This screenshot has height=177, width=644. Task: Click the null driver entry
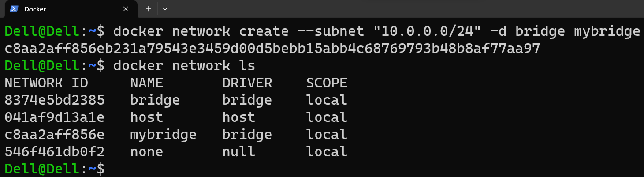[238, 152]
